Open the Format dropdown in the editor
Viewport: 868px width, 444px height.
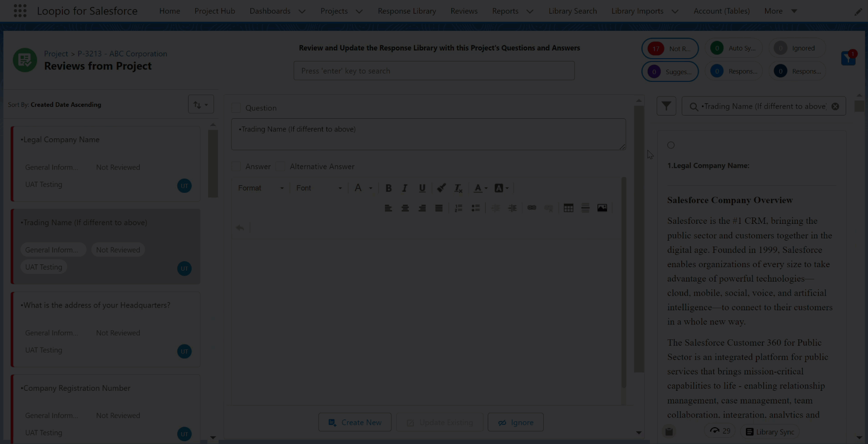pos(260,188)
